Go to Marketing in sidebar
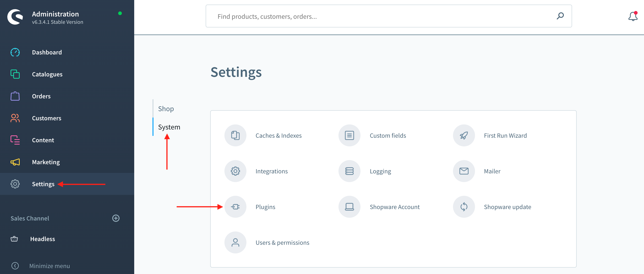The width and height of the screenshot is (644, 274). pyautogui.click(x=46, y=162)
